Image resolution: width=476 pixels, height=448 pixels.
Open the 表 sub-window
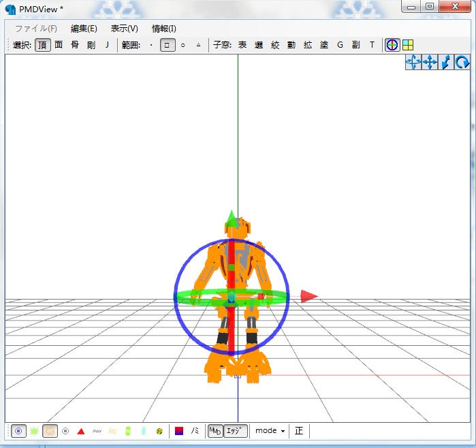click(x=242, y=45)
